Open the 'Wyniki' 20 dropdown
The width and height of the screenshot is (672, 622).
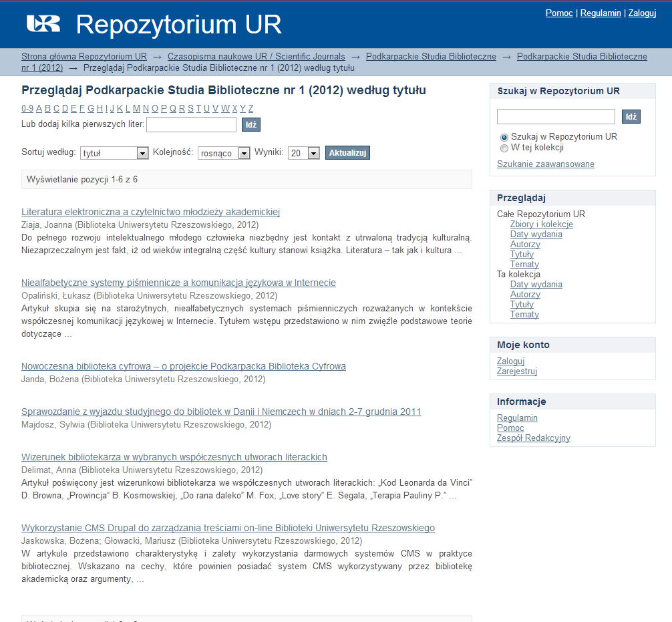[x=304, y=153]
